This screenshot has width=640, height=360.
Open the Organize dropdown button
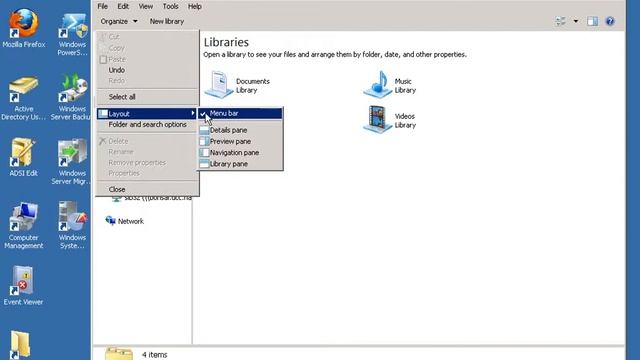[x=119, y=21]
